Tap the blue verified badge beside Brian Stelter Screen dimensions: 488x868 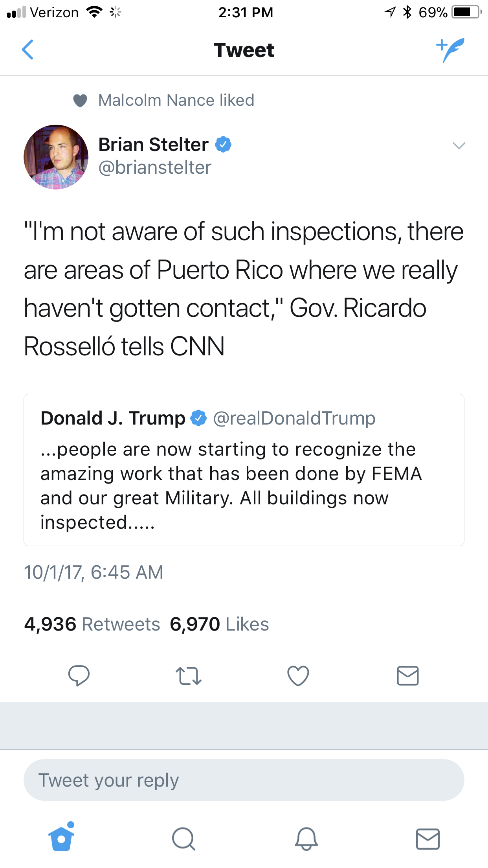[223, 145]
